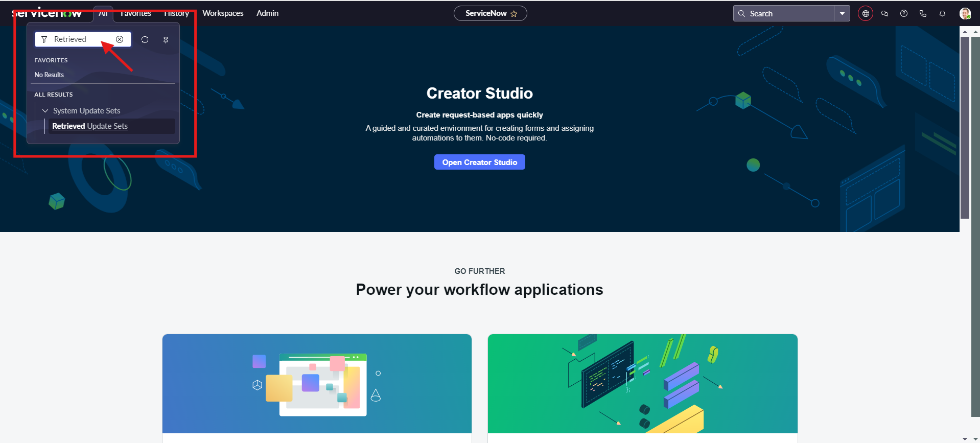Click the ServiceNow logo
Screen dimensions: 980x443
point(46,13)
